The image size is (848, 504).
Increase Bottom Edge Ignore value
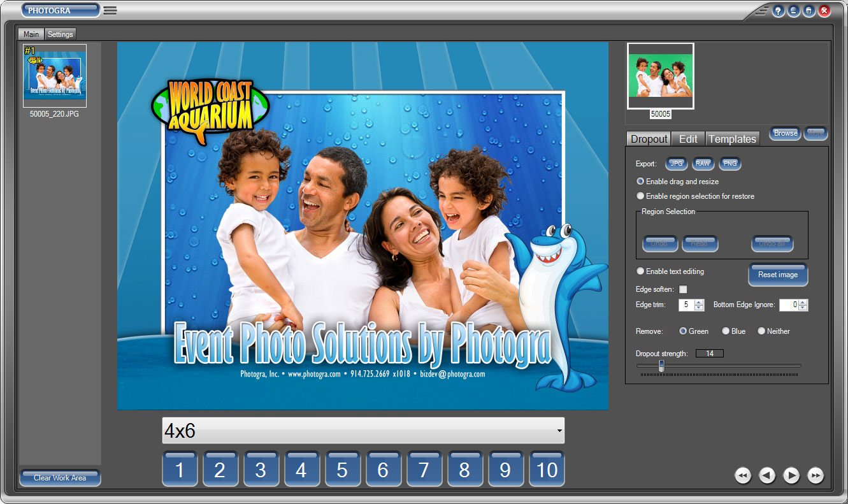803,302
